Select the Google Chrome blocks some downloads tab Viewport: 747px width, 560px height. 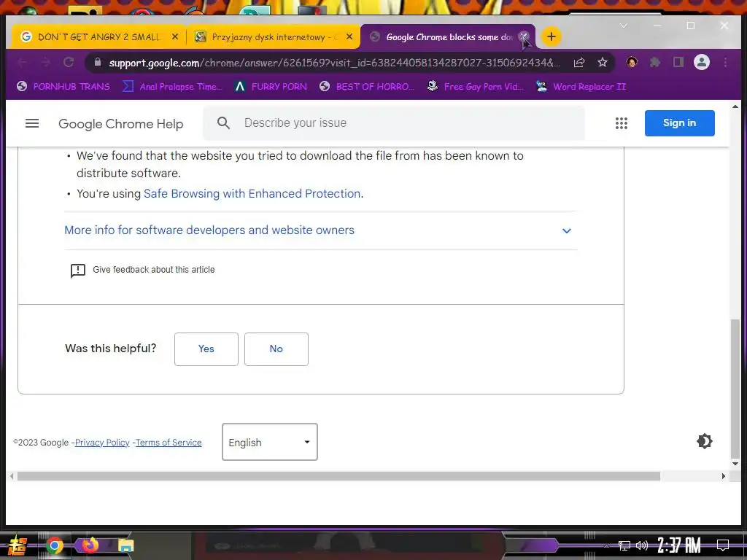pos(448,36)
